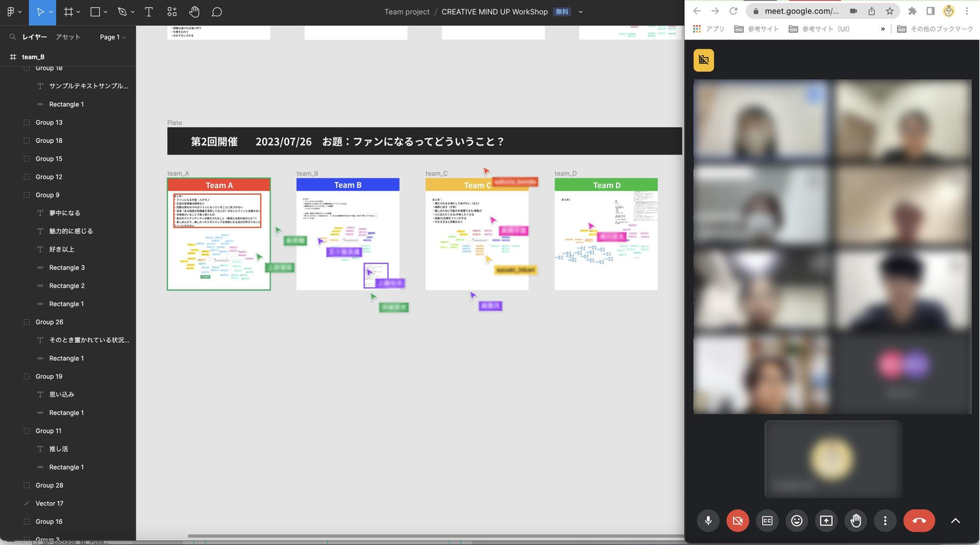Select the Group 26 layer
The width and height of the screenshot is (980, 545).
68,322
